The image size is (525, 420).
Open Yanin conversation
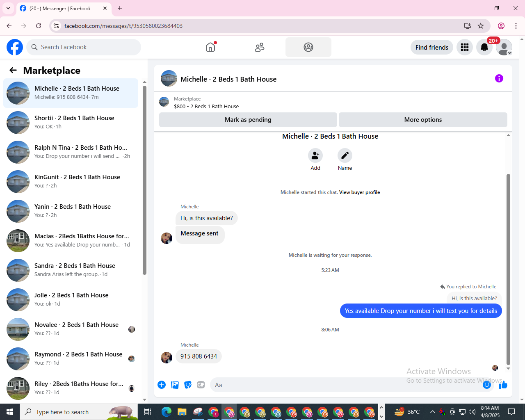[x=71, y=211]
